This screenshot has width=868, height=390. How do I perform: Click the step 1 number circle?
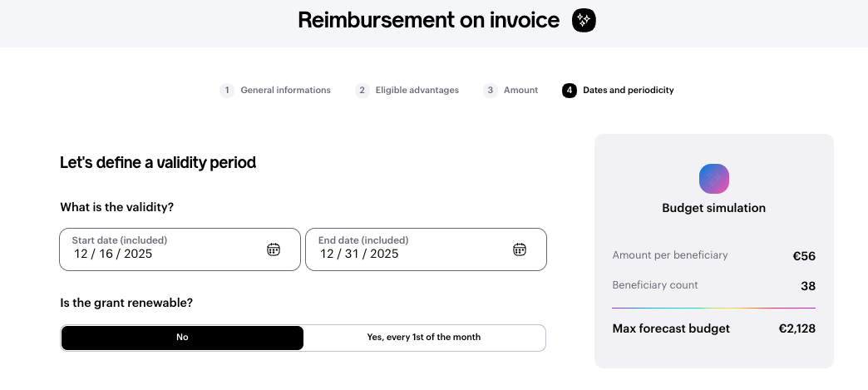(227, 91)
